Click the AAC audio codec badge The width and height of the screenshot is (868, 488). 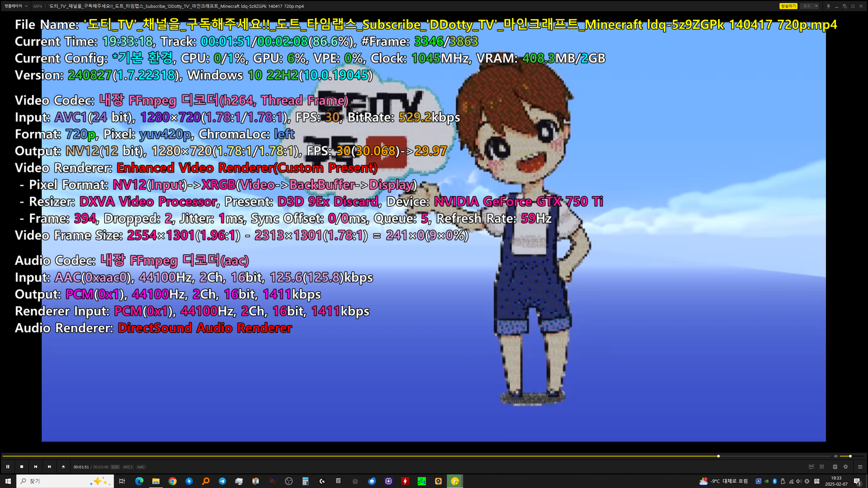pos(141,467)
